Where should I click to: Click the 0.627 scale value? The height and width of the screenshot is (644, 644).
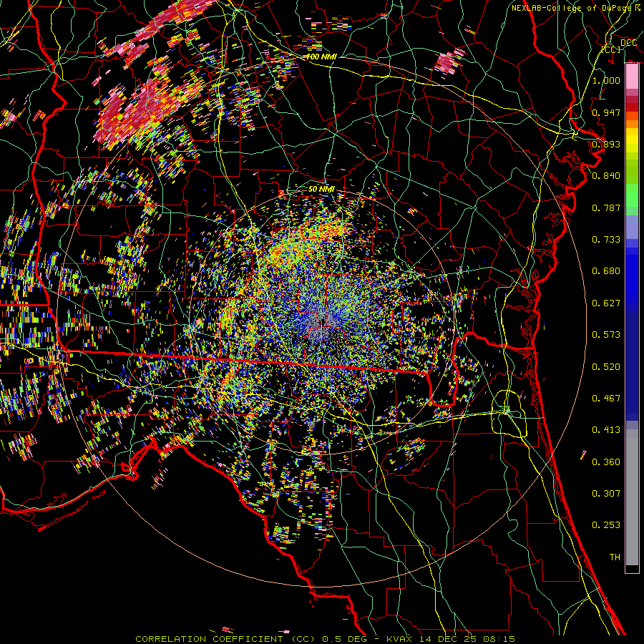pyautogui.click(x=606, y=303)
